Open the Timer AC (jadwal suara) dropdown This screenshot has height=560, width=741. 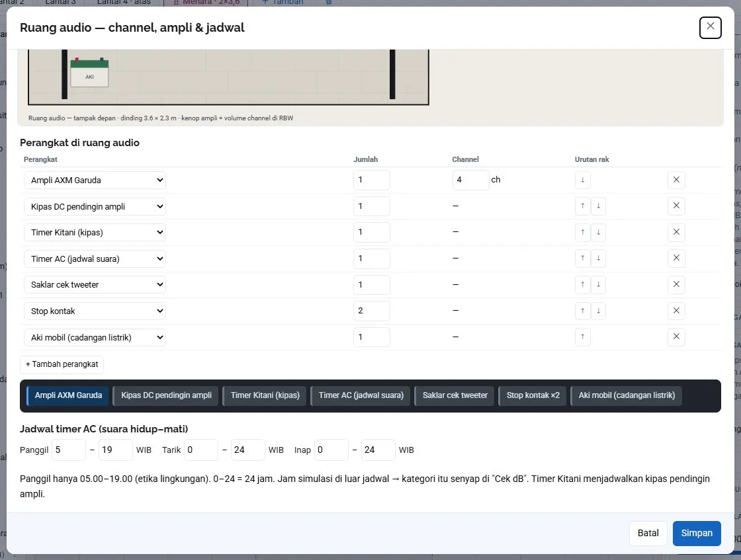point(95,259)
